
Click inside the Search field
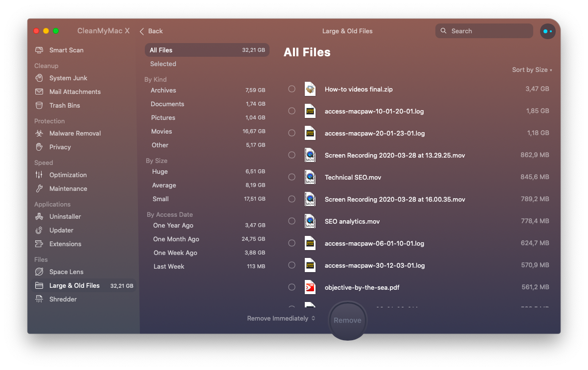point(484,31)
